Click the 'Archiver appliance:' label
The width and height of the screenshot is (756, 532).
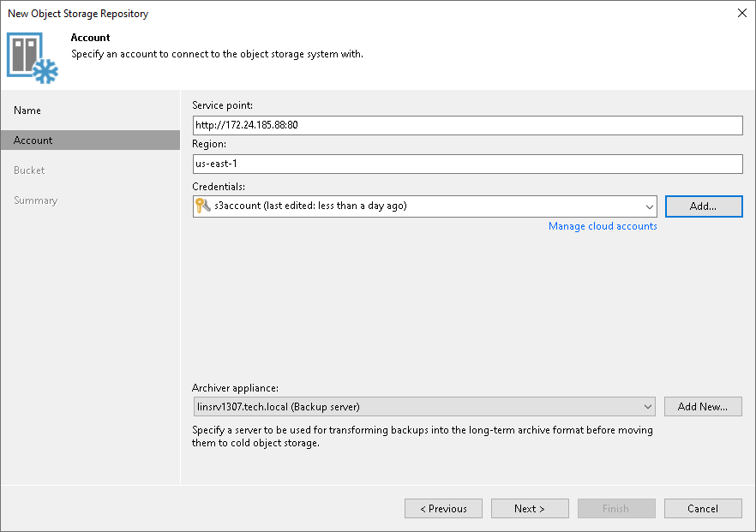[235, 388]
